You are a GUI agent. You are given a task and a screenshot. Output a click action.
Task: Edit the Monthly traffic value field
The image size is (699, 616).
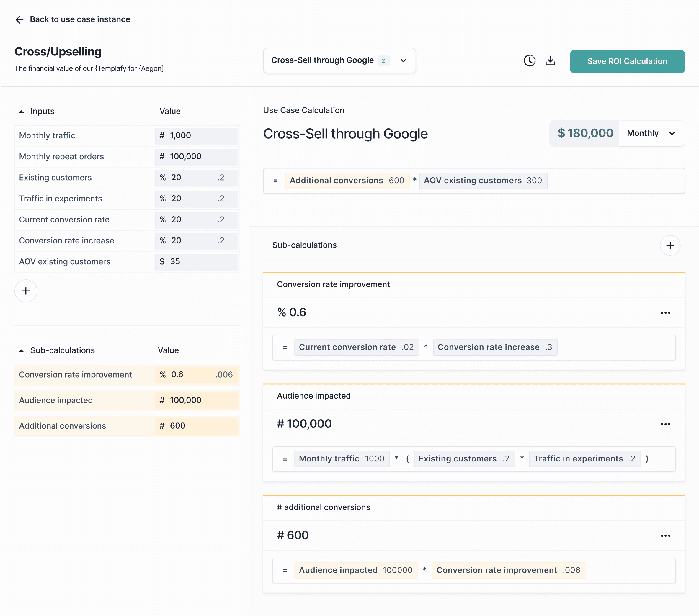pyautogui.click(x=196, y=136)
